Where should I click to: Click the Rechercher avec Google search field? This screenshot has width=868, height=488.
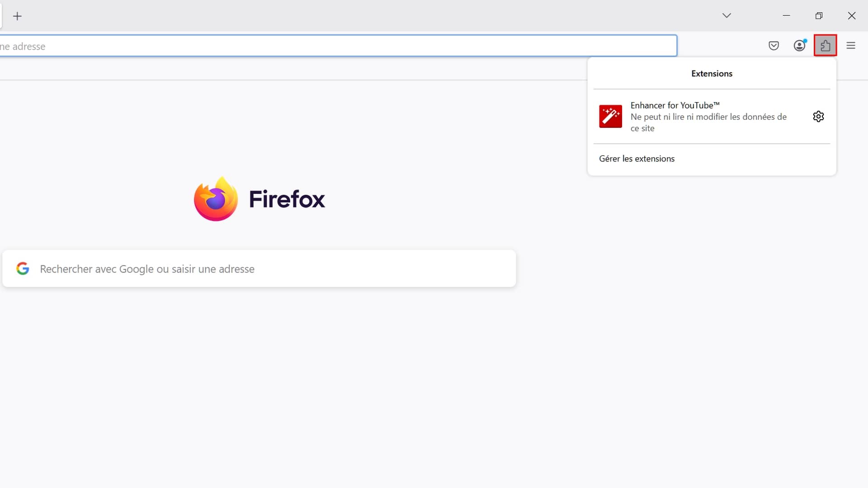point(271,269)
